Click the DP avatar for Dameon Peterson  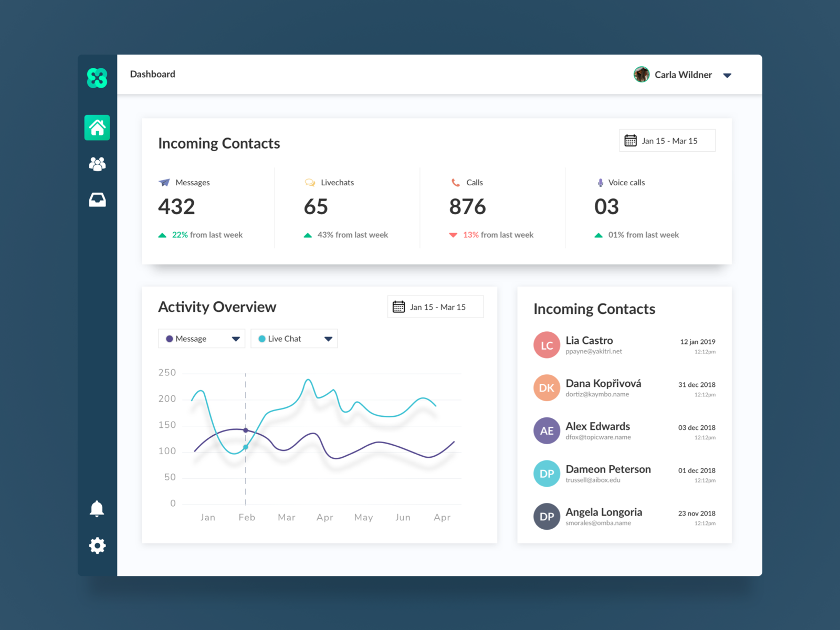[547, 474]
